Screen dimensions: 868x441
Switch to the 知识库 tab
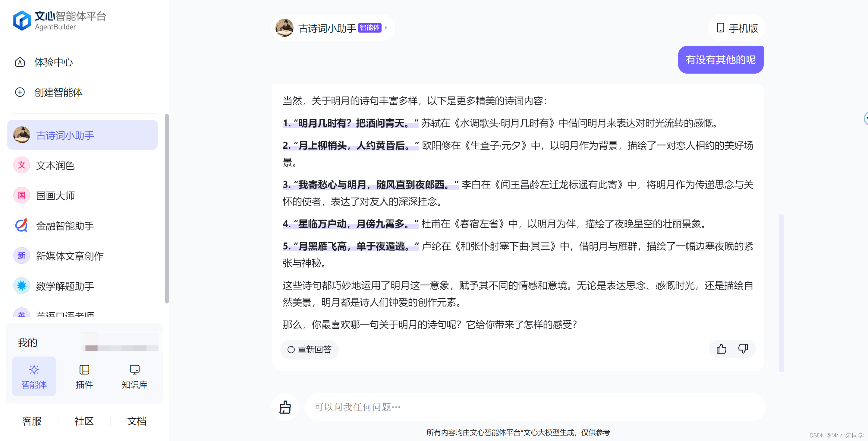134,376
